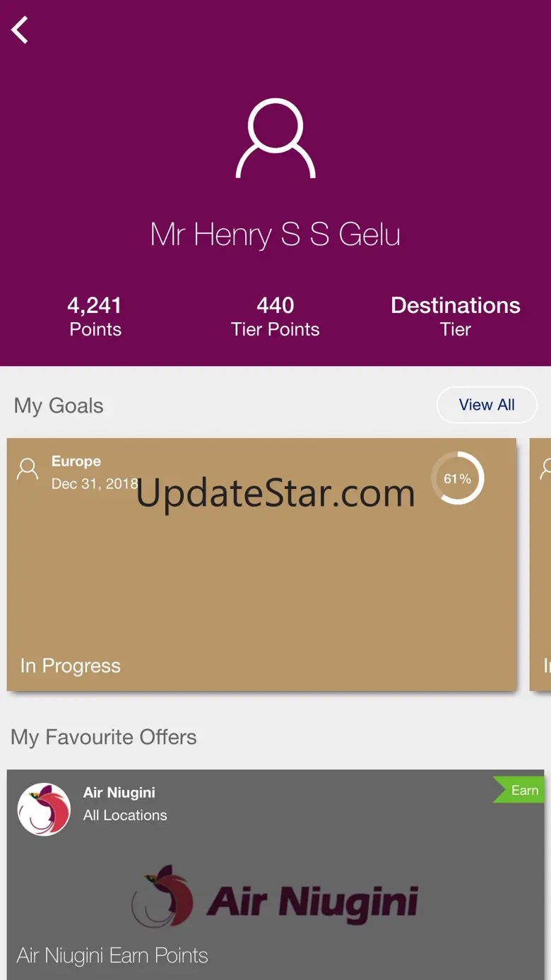Screen dimensions: 551x980
Task: Tap the In Progress status label
Action: click(71, 666)
